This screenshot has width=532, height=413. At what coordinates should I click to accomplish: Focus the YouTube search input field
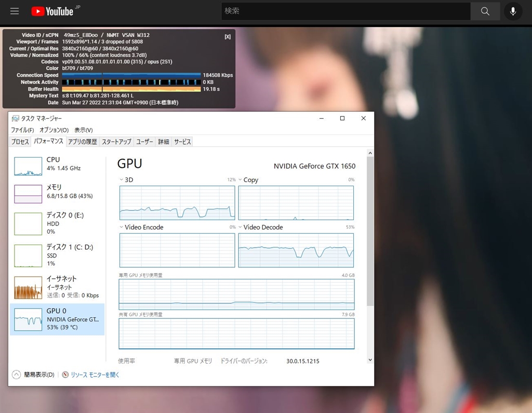pyautogui.click(x=345, y=11)
